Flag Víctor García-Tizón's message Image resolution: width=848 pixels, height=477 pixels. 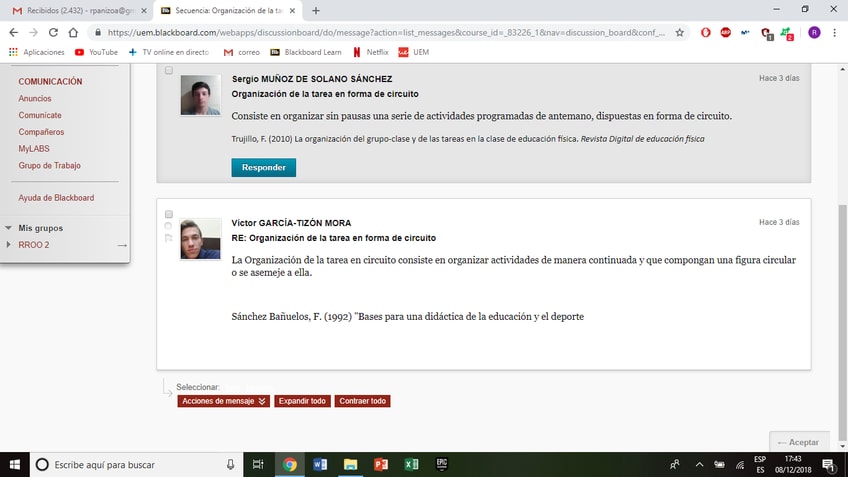click(x=168, y=238)
